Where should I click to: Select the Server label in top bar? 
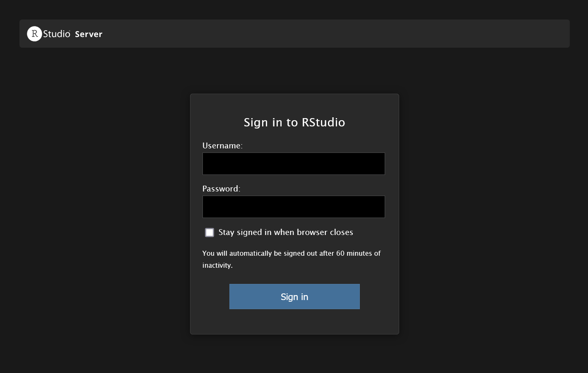(x=88, y=34)
